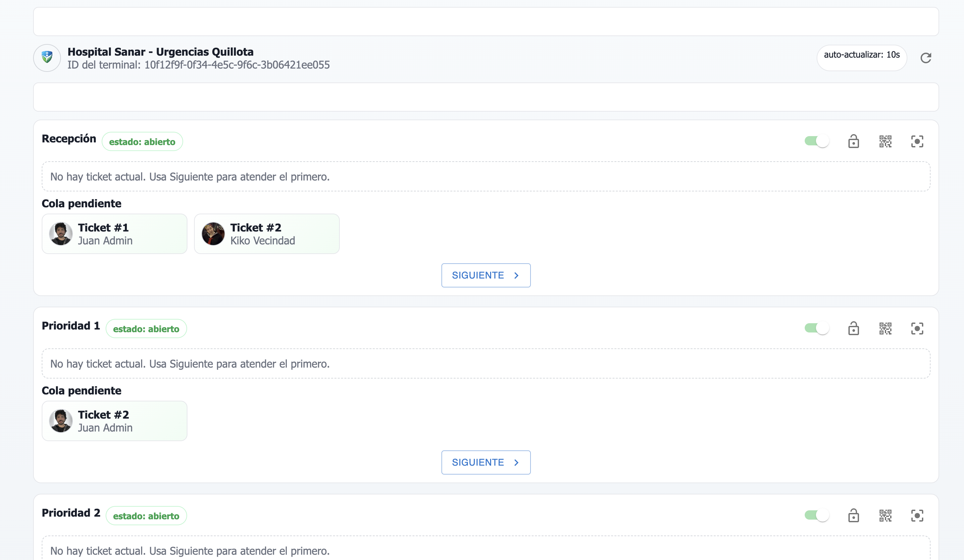The image size is (964, 560).
Task: Click the refresh icon next to auto-actualizar
Action: pyautogui.click(x=926, y=58)
